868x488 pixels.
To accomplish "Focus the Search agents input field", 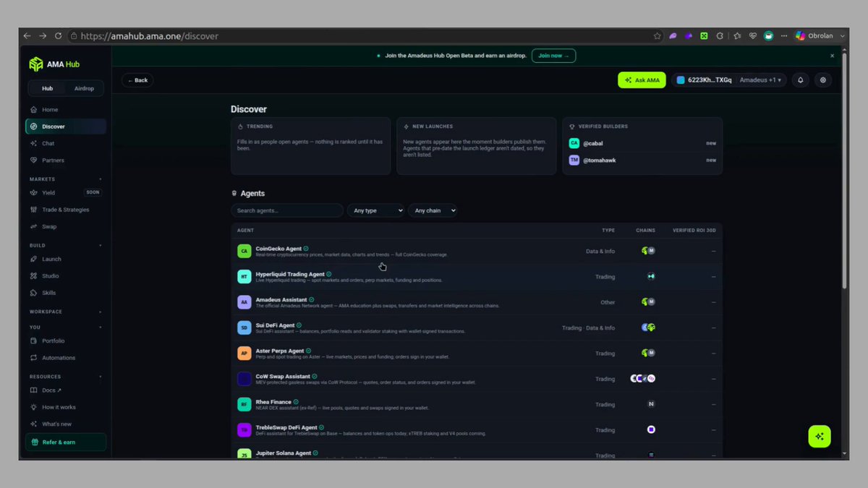I will click(x=287, y=210).
